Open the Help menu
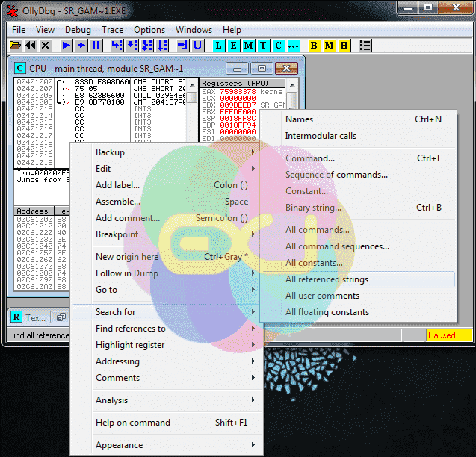This screenshot has height=457, width=476. (x=232, y=30)
